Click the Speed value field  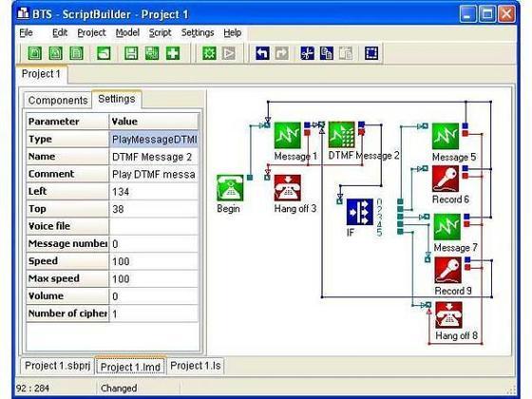154,261
